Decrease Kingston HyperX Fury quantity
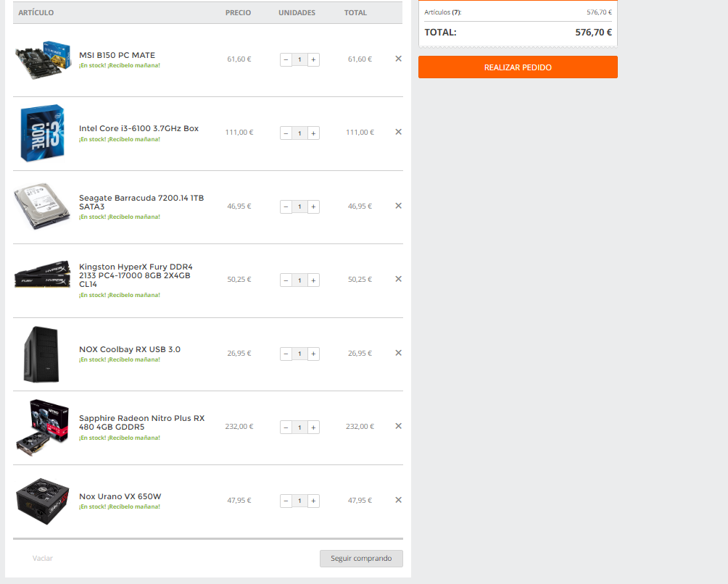 tap(286, 280)
